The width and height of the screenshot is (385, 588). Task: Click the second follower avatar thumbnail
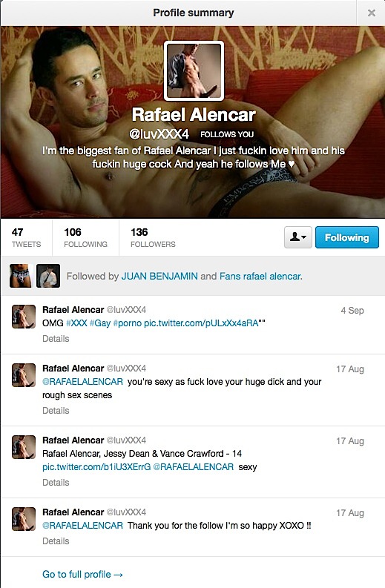click(48, 276)
